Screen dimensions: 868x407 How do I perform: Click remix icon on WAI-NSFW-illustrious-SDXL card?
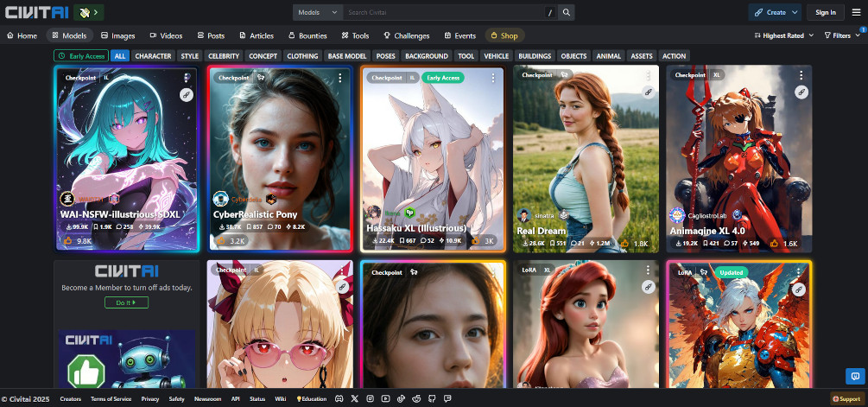[x=187, y=95]
